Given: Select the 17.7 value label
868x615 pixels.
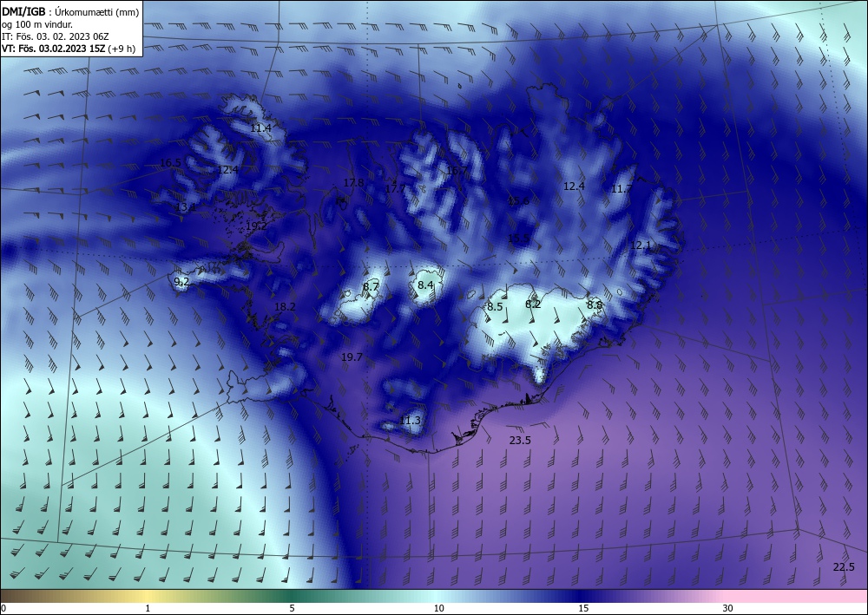Looking at the screenshot, I should pos(395,188).
